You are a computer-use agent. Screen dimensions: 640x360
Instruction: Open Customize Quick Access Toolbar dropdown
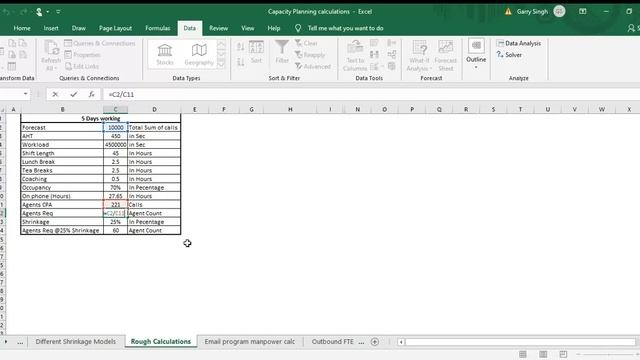(58, 12)
